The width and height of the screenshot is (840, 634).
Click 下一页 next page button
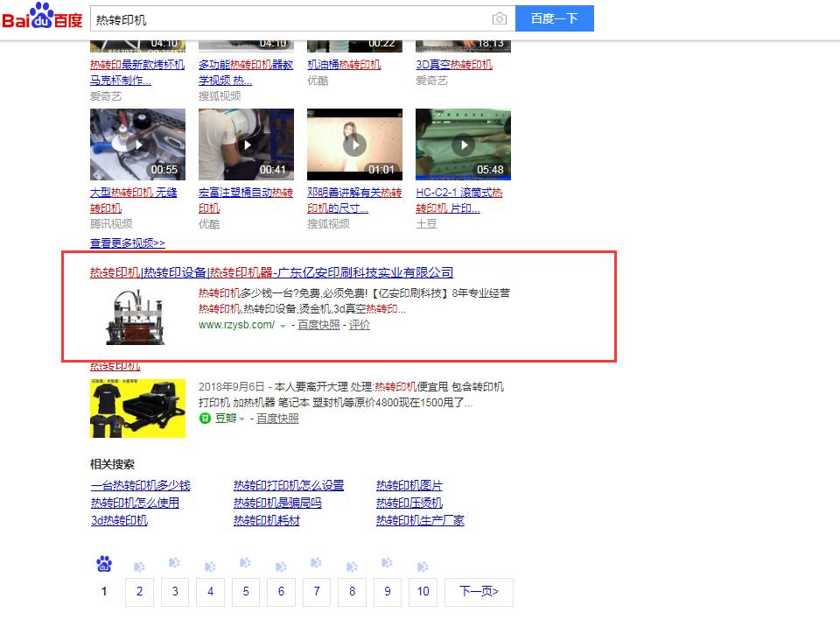click(478, 592)
